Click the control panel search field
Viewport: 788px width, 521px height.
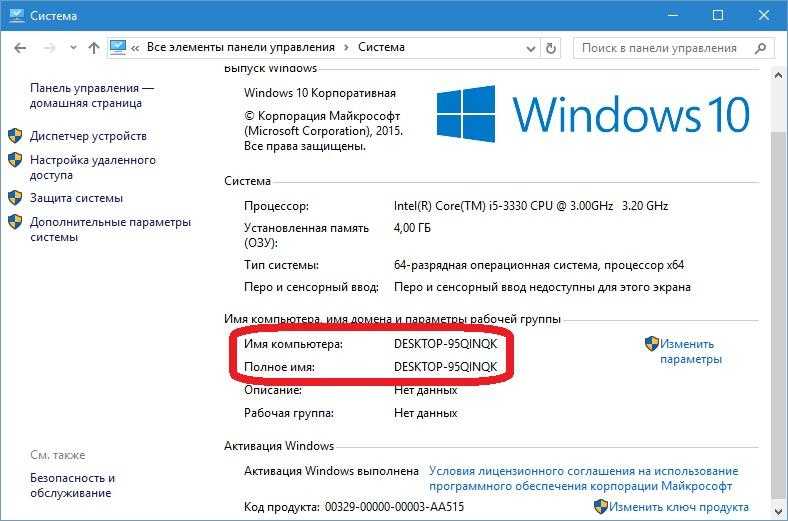(673, 48)
